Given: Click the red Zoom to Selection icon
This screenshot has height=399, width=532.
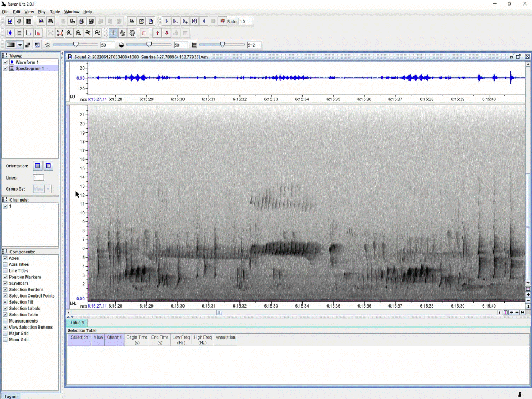Looking at the screenshot, I should pyautogui.click(x=60, y=33).
